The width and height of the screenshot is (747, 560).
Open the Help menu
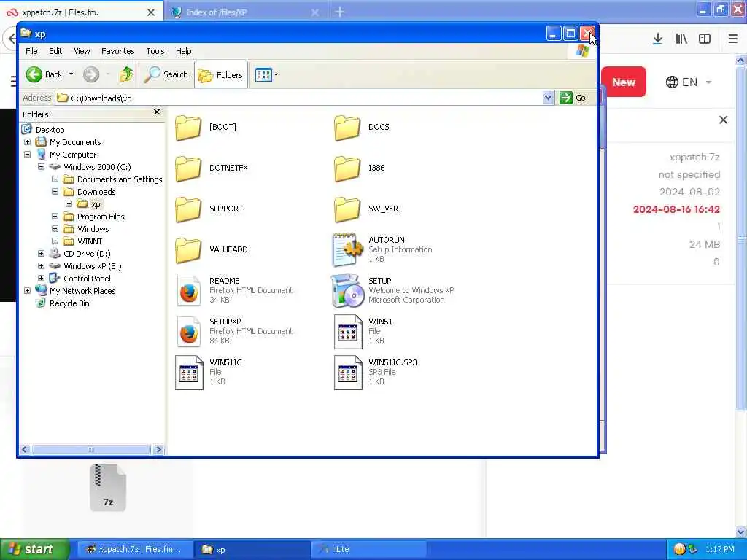point(183,51)
